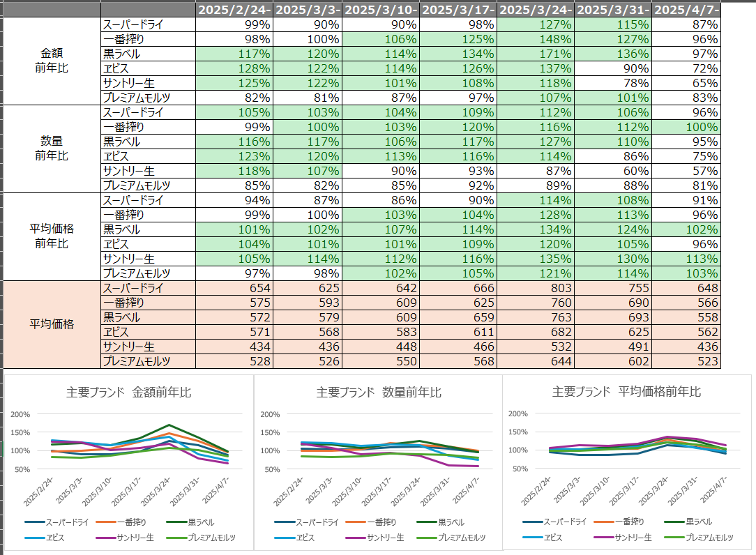Click the 2025/4/7- column header cell
This screenshot has width=756, height=555.
coord(687,10)
